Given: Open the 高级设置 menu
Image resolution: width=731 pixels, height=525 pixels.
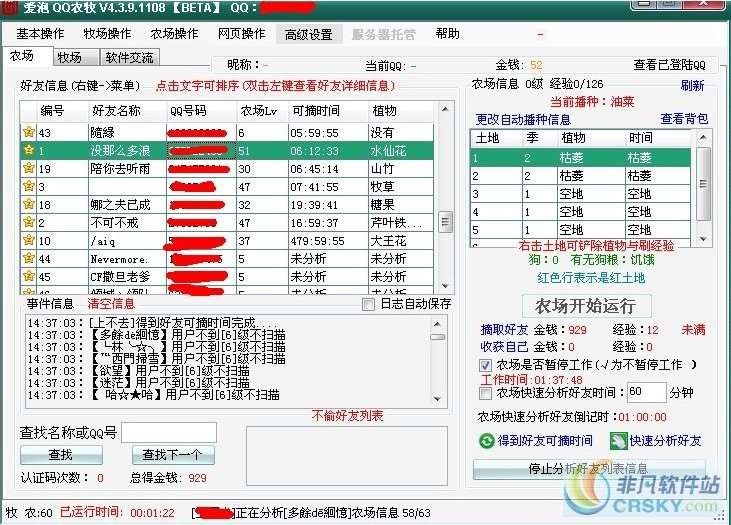Looking at the screenshot, I should pyautogui.click(x=309, y=35).
